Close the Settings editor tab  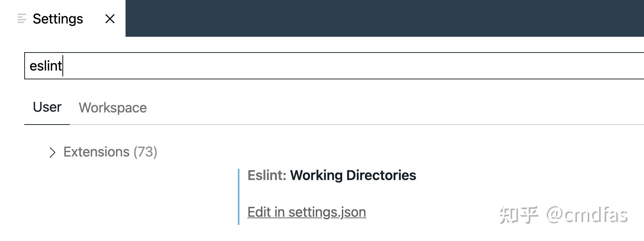pos(110,19)
